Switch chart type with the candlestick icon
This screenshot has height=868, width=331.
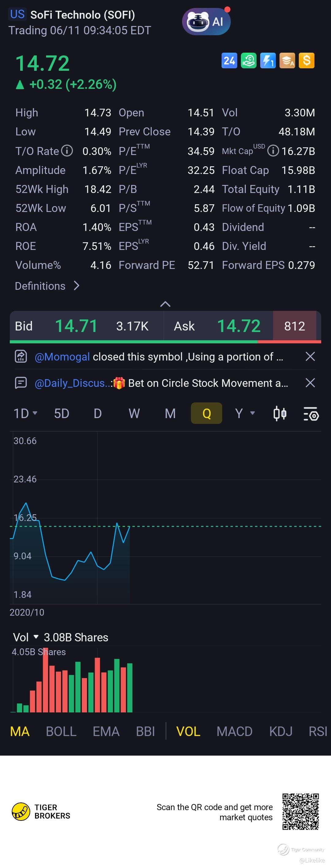280,413
